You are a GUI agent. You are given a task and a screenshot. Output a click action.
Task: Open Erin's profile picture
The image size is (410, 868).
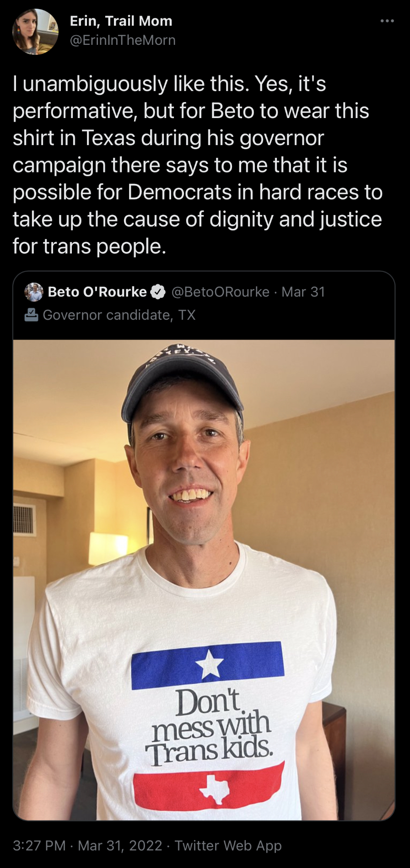coord(35,32)
